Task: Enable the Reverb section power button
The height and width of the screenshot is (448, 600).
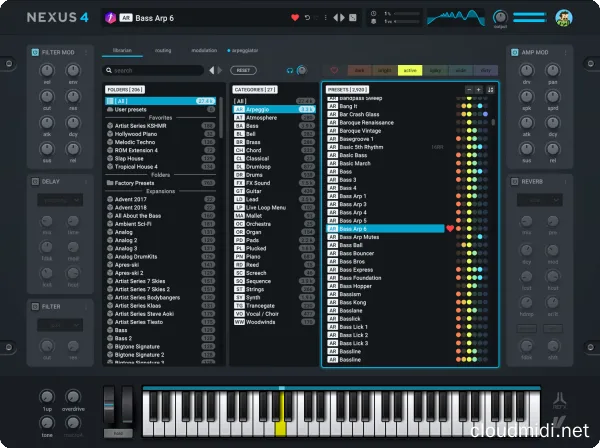Action: pos(514,182)
